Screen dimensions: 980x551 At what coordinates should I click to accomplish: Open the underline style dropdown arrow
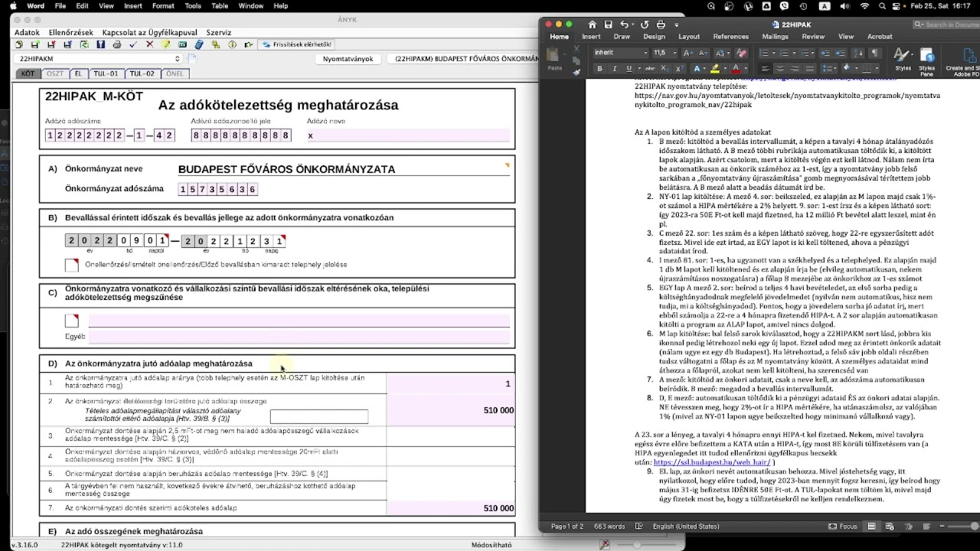(x=639, y=68)
